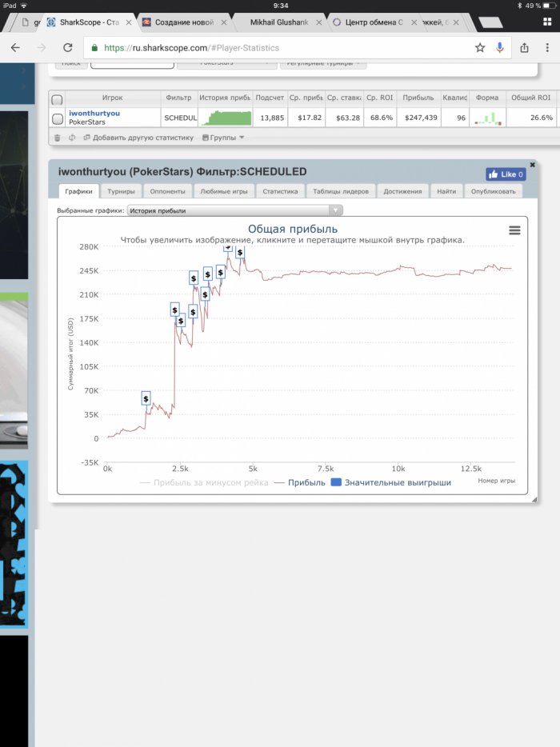560x747 pixels.
Task: Open Chrome three-dot menu
Action: (x=547, y=48)
